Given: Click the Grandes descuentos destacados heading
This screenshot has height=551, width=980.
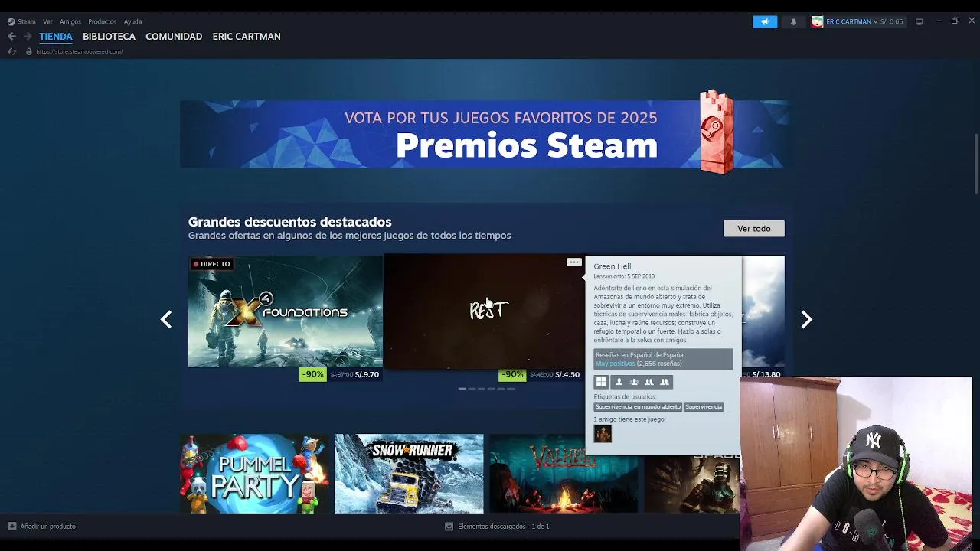Looking at the screenshot, I should click(289, 222).
